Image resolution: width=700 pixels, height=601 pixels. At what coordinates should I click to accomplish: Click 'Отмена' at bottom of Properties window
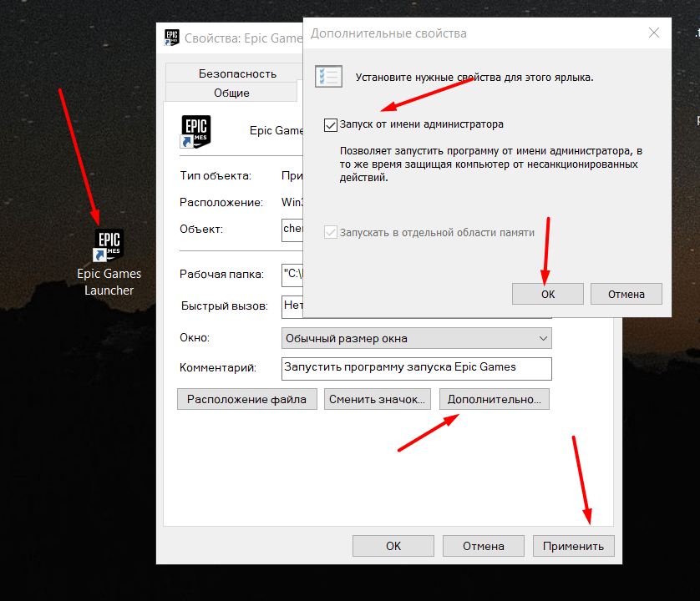click(x=484, y=546)
